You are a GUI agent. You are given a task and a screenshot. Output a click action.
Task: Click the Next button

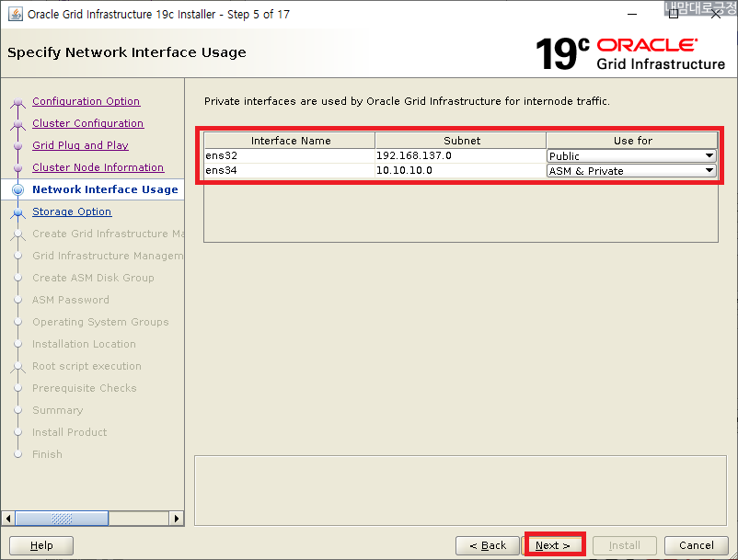553,545
